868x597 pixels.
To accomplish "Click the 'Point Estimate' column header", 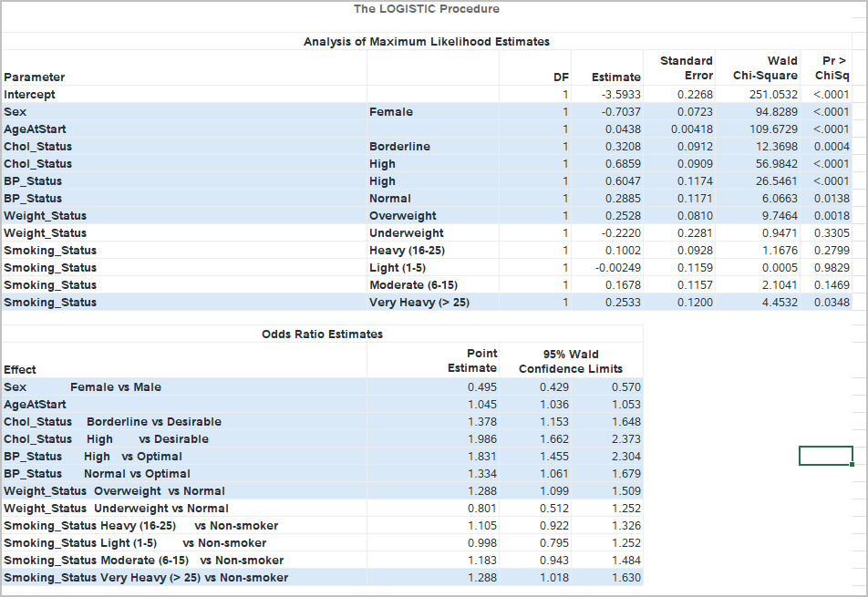I will click(472, 361).
